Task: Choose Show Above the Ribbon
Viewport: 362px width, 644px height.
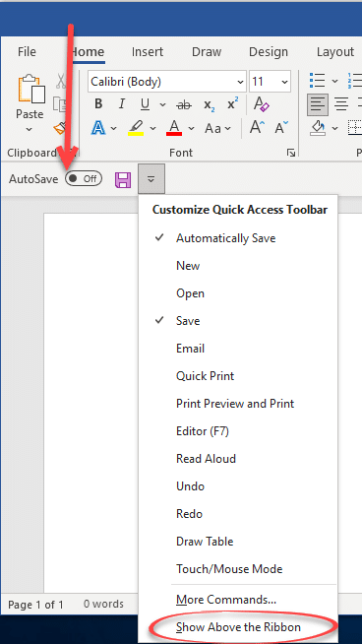Action: pos(238,627)
